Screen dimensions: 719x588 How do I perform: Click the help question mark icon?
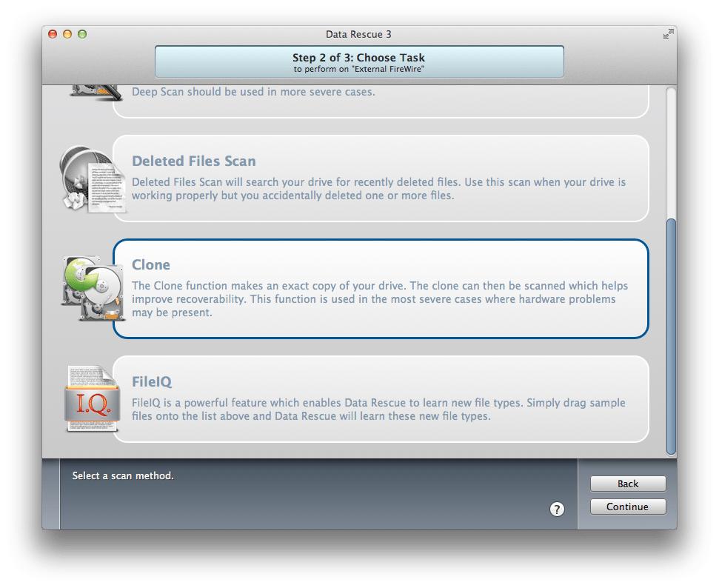pos(558,510)
